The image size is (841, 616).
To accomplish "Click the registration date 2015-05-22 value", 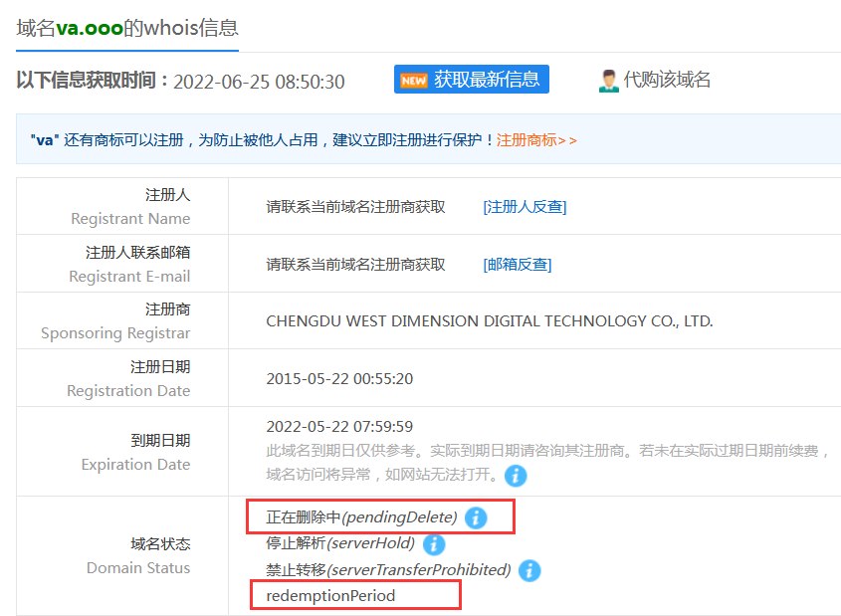I will point(339,379).
